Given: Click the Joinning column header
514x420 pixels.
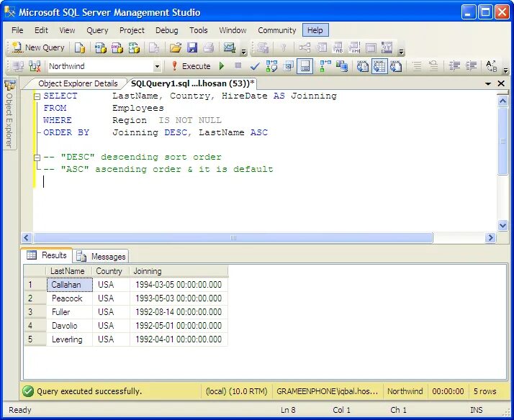Looking at the screenshot, I should tap(179, 271).
